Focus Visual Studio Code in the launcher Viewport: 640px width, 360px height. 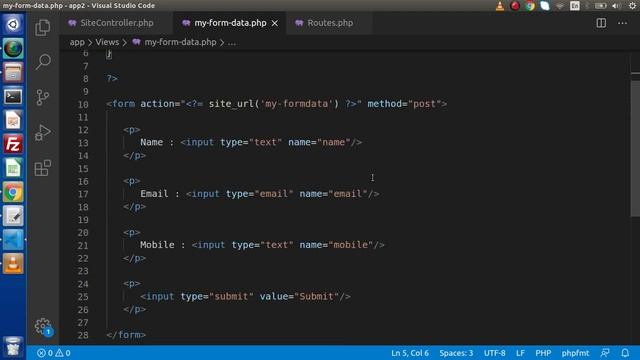pos(13,240)
